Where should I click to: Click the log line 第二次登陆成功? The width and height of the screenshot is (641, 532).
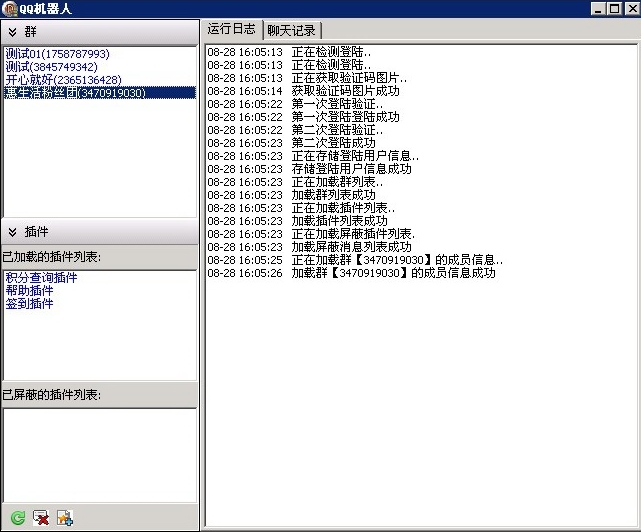(333, 143)
